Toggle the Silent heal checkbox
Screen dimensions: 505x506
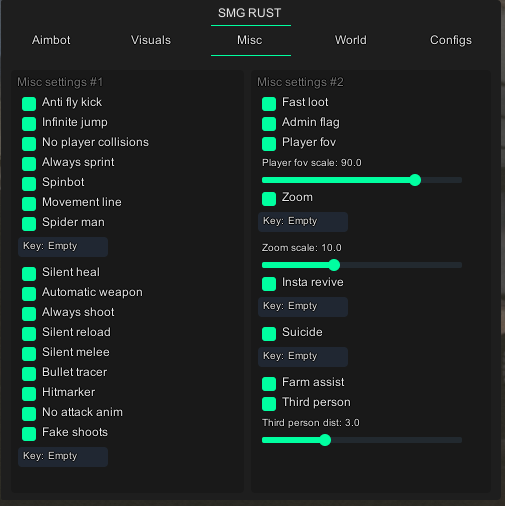[29, 274]
